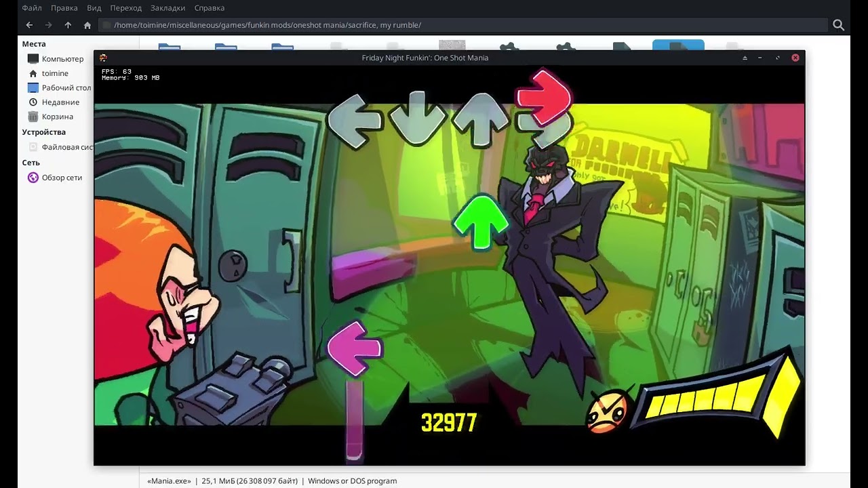Open Обзор сети in the sidebar
The image size is (868, 488).
pyautogui.click(x=56, y=178)
